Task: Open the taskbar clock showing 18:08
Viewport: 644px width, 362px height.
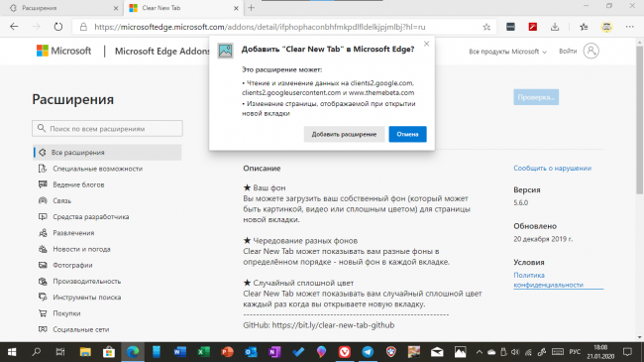Action: point(600,352)
